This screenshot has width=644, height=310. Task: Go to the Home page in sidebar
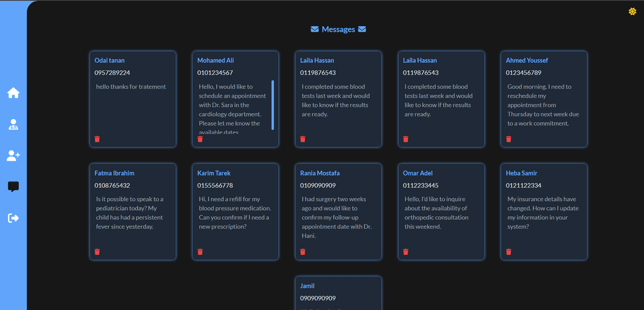(13, 93)
